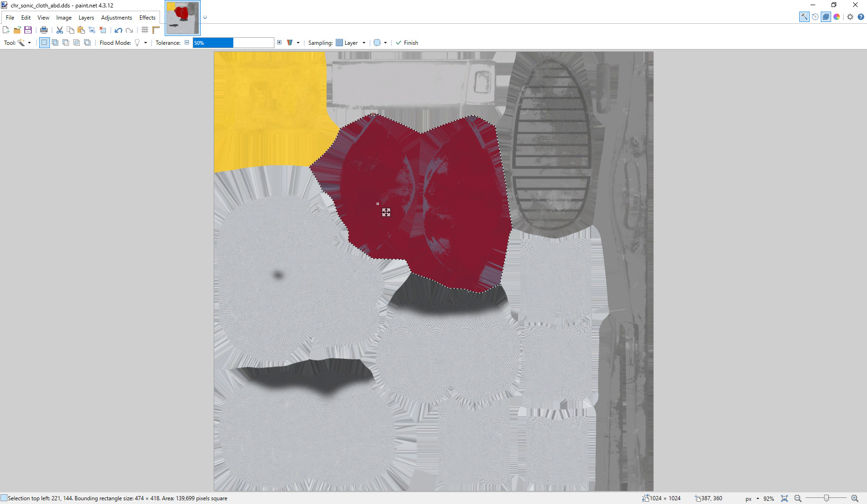The width and height of the screenshot is (867, 504).
Task: Open the paint.net Settings gear
Action: point(850,17)
